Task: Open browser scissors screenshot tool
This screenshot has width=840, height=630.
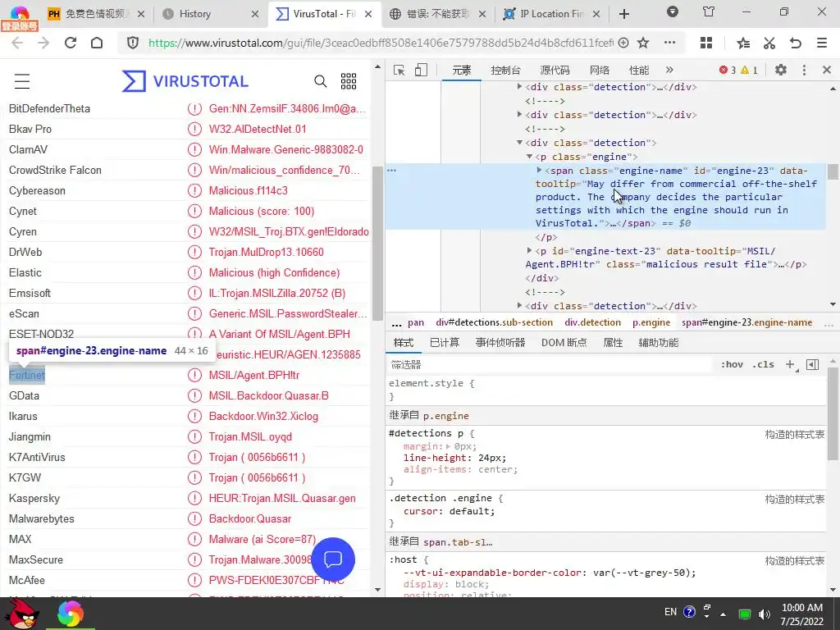Action: (x=769, y=43)
